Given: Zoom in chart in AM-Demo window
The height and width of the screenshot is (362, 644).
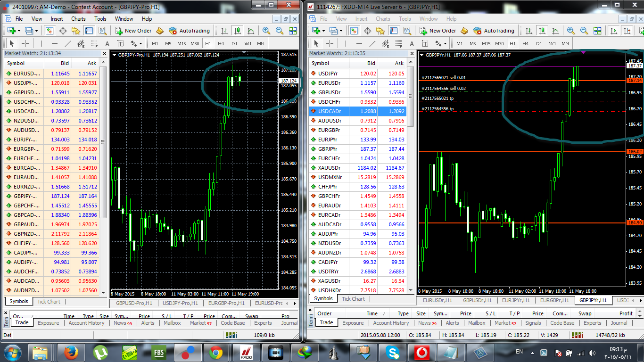Looking at the screenshot, I should [x=266, y=31].
